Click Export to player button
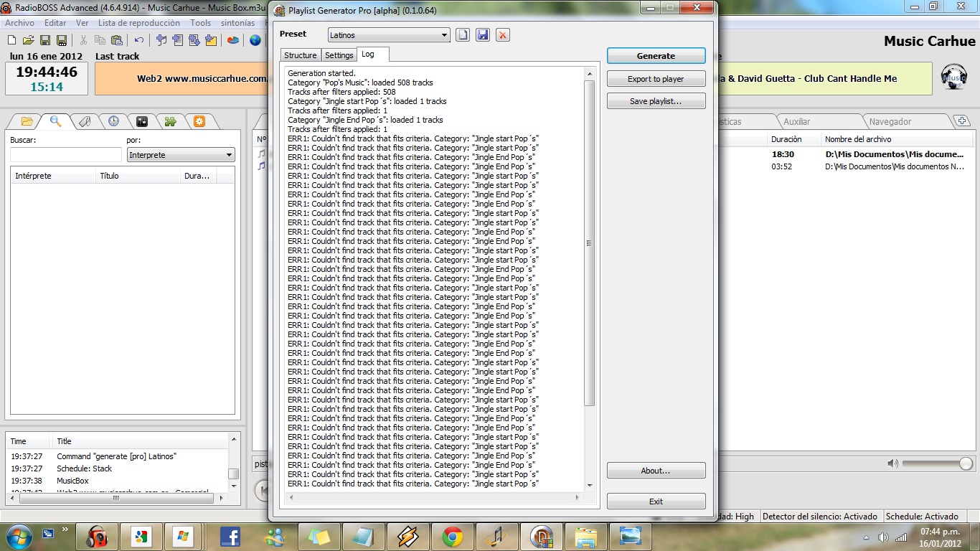The width and height of the screenshot is (980, 551). click(x=656, y=79)
